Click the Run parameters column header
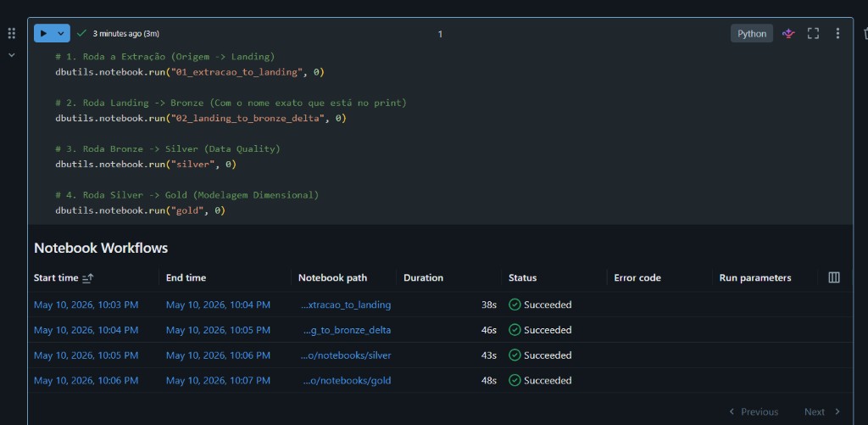The height and width of the screenshot is (425, 868). [x=755, y=277]
